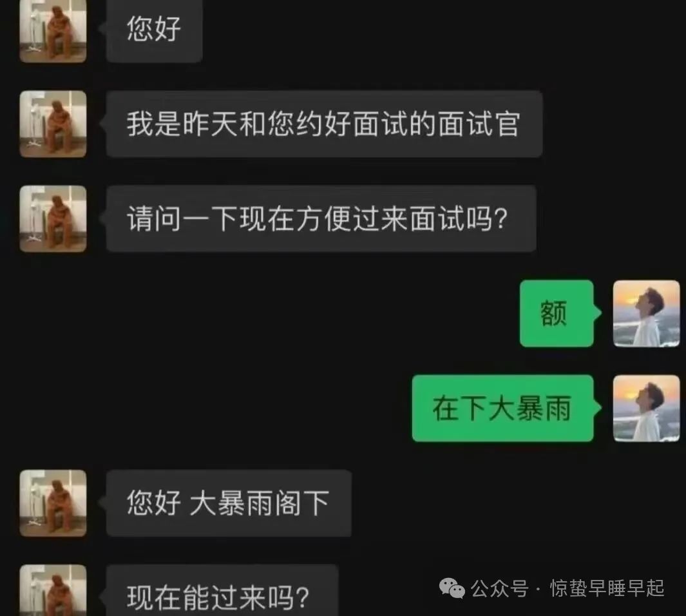Select the 我是昨天和您约好面试的面试官 message bubble

pos(324,124)
